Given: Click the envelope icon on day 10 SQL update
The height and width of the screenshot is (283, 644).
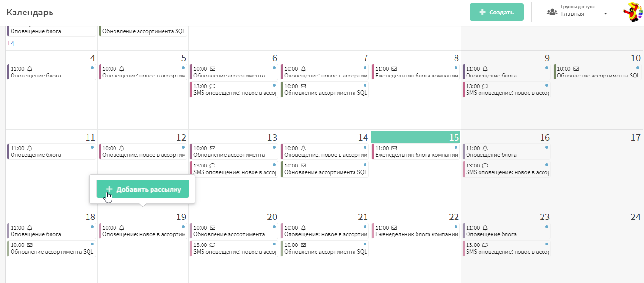Looking at the screenshot, I should tap(576, 69).
